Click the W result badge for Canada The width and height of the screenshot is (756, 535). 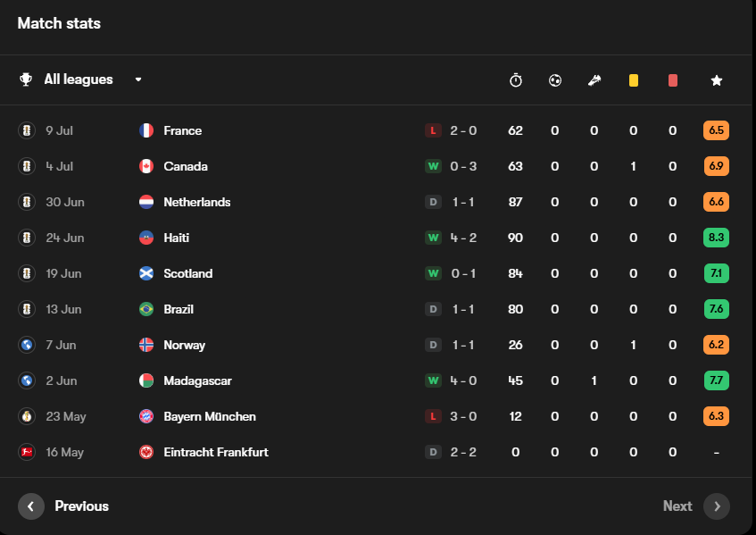tap(433, 166)
